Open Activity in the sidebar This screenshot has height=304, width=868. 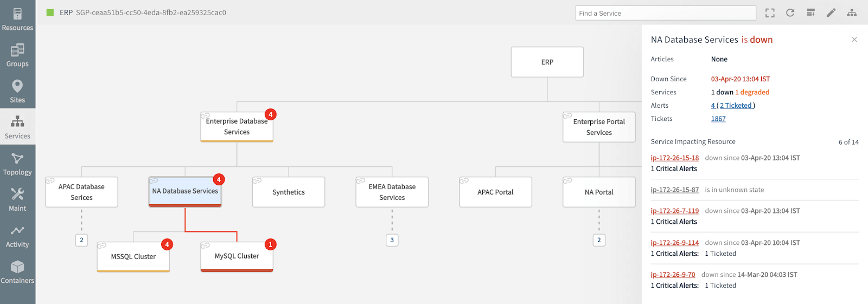point(17,236)
